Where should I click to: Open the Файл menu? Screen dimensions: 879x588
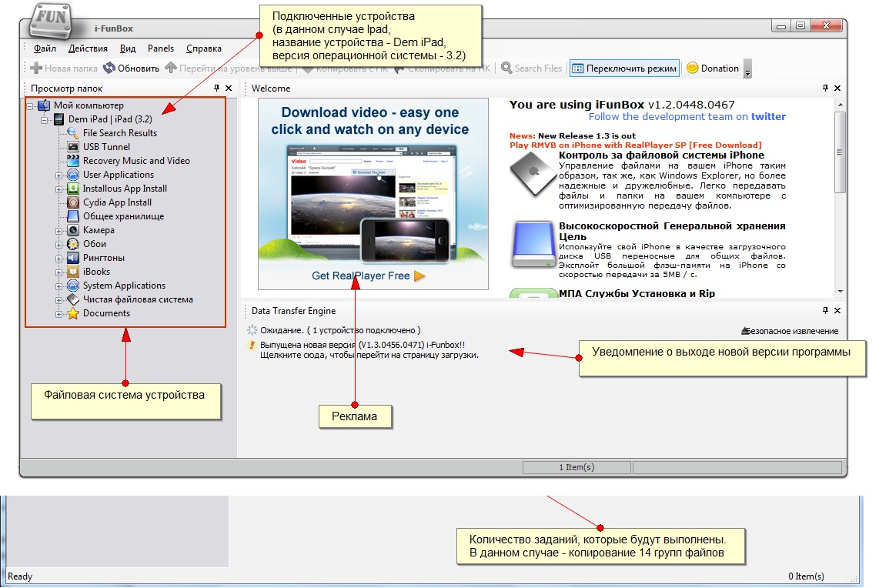(45, 48)
